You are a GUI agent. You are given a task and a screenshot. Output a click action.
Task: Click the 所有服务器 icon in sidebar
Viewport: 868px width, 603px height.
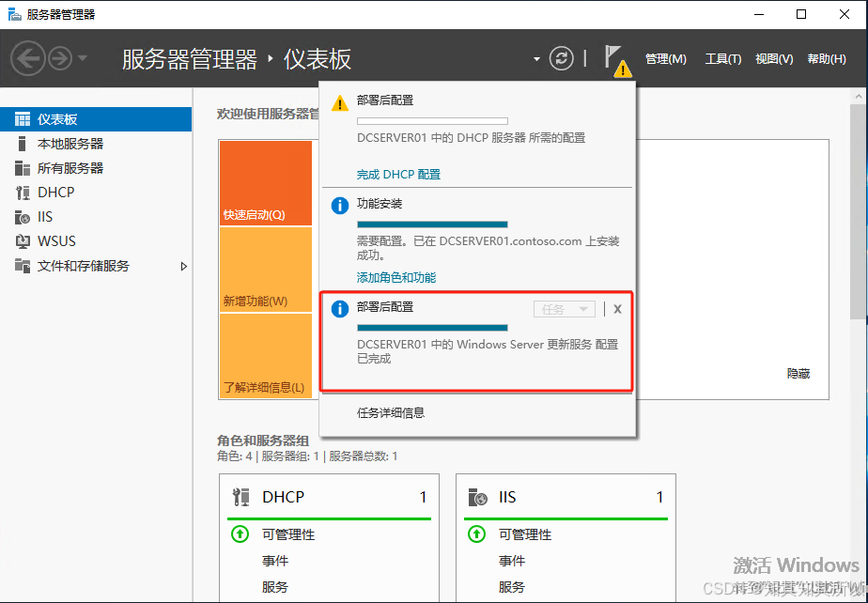click(x=23, y=168)
